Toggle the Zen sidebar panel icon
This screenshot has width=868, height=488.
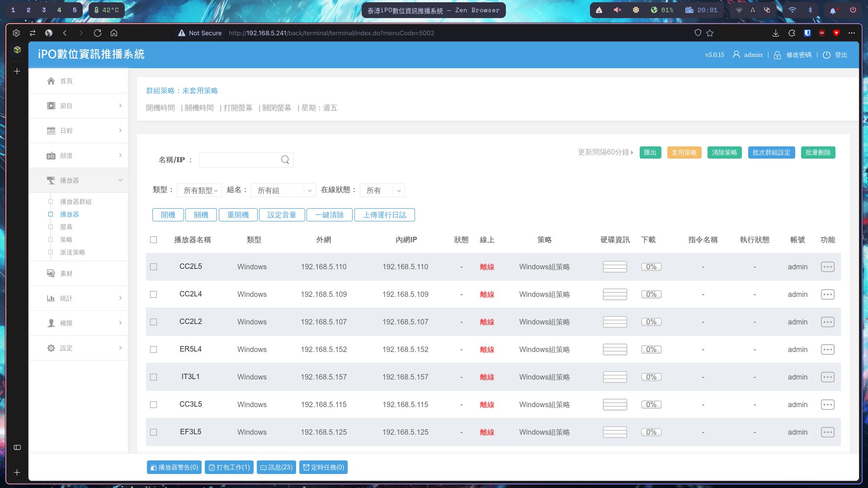point(17,447)
